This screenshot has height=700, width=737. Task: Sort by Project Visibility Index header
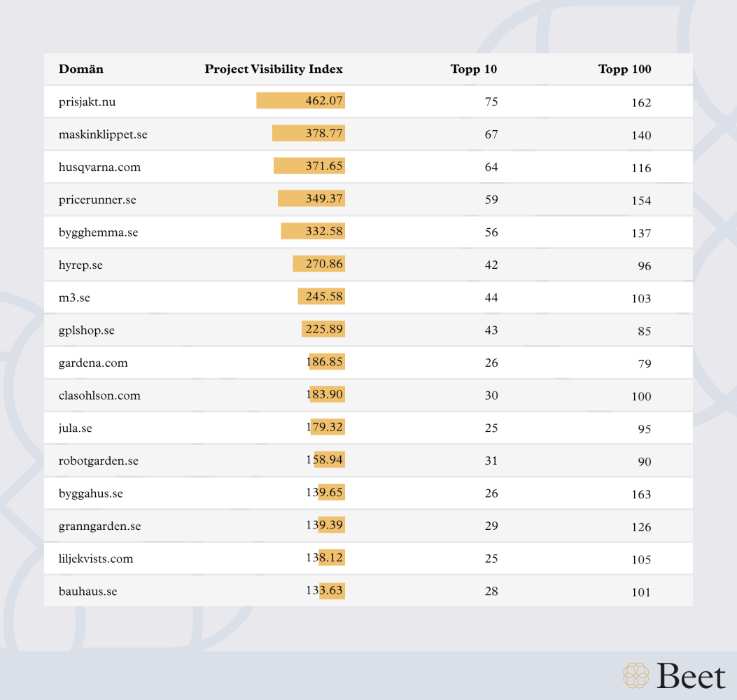(274, 69)
